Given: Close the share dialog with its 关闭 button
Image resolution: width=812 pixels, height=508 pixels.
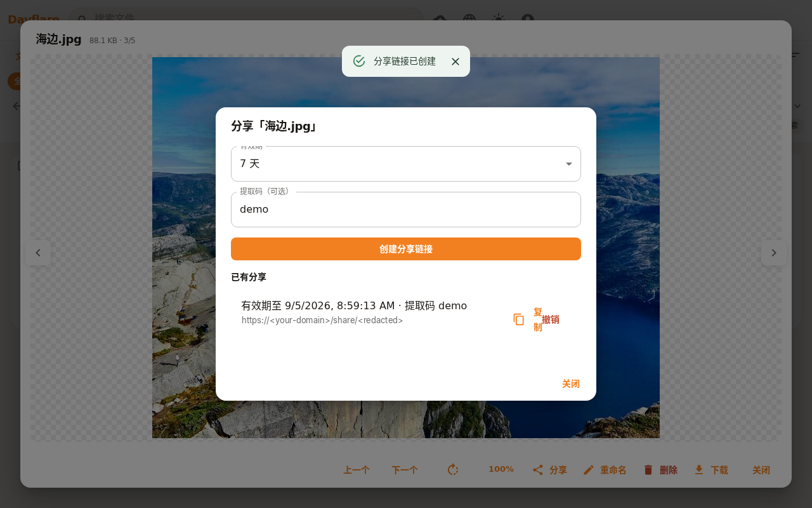Looking at the screenshot, I should point(571,384).
